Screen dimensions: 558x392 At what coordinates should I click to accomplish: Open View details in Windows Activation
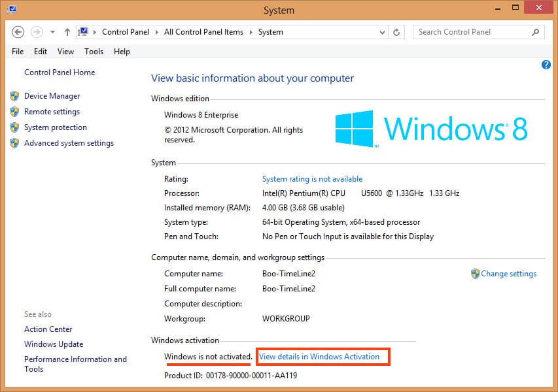[319, 357]
